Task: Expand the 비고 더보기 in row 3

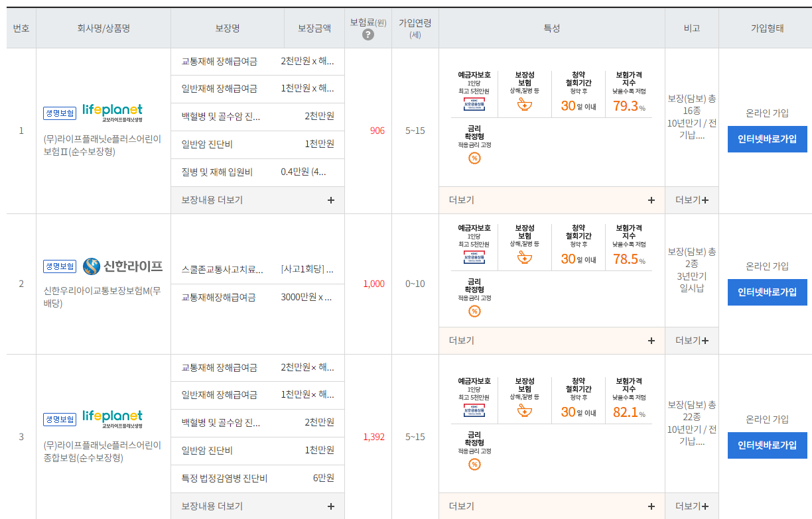Action: pyautogui.click(x=691, y=506)
